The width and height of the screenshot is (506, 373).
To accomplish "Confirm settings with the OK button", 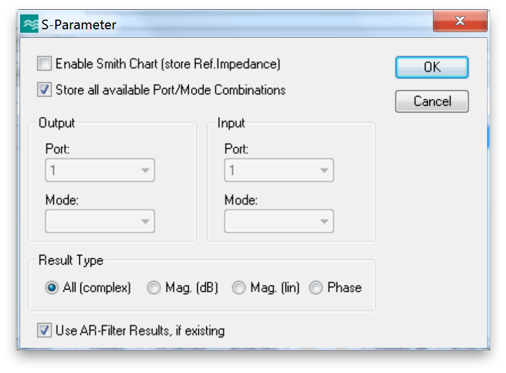I will coord(432,67).
